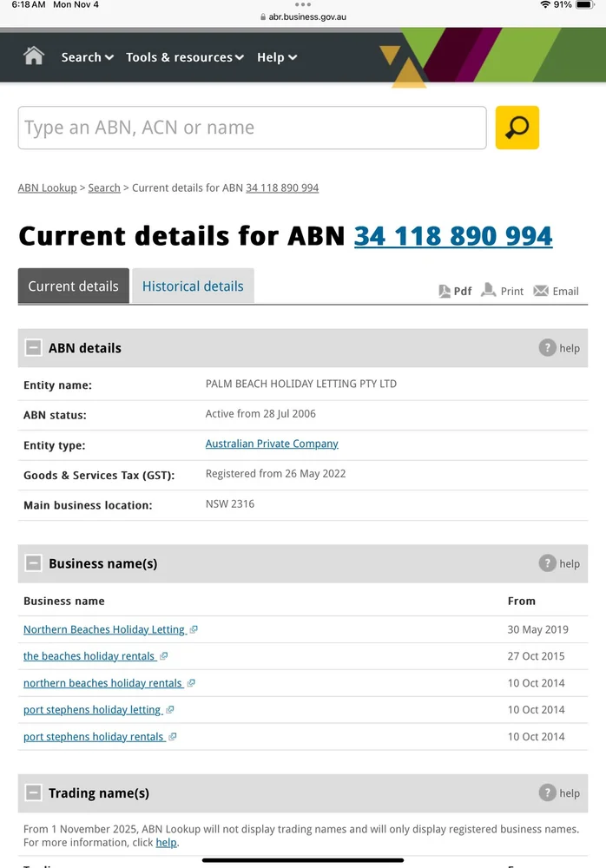Viewport: 606px width, 868px height.
Task: Click the From column header in business names
Action: coord(521,601)
